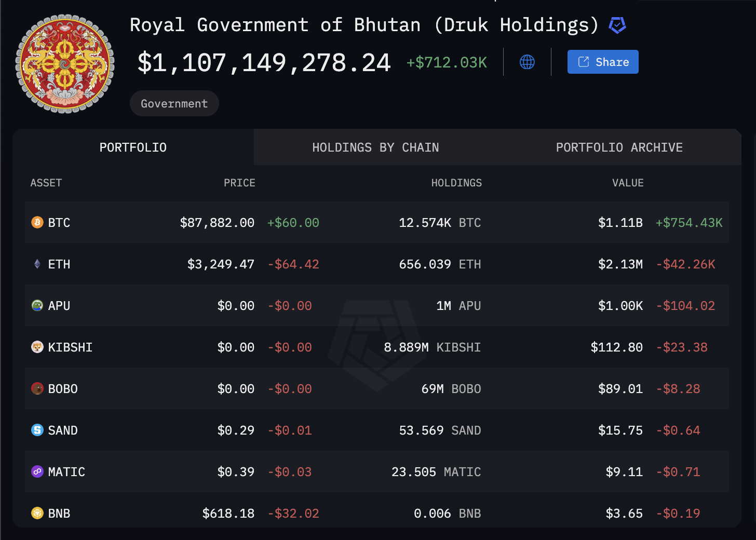
Task: Open the ETH asset name link
Action: coord(59,264)
